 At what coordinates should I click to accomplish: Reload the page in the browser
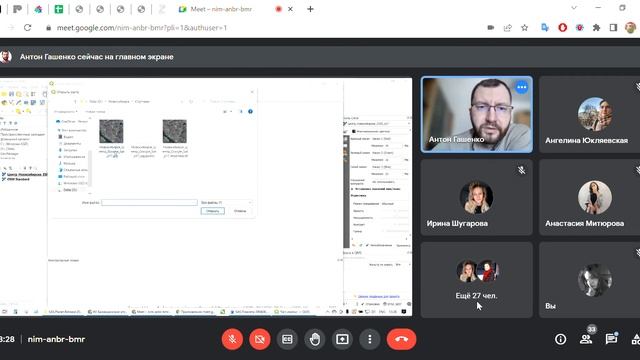(27, 28)
